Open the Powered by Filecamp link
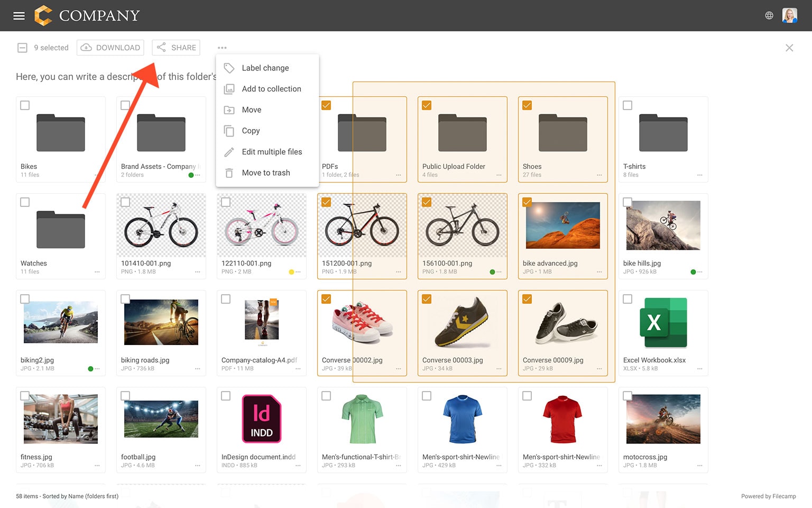The image size is (812, 508). 768,496
